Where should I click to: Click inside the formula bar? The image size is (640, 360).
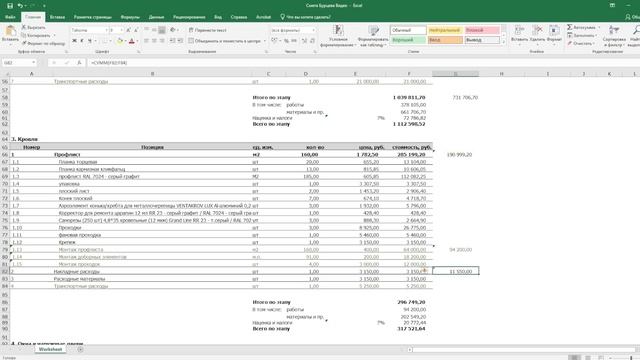tap(363, 63)
